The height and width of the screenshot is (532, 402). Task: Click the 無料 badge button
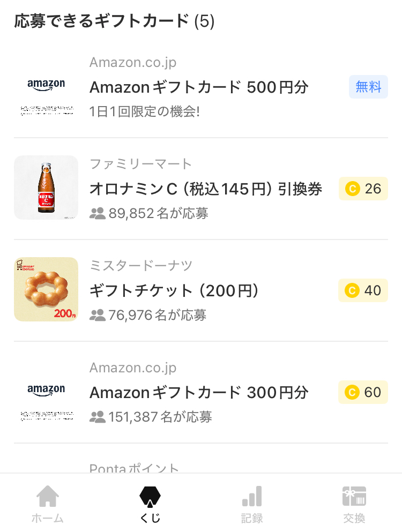pyautogui.click(x=368, y=87)
